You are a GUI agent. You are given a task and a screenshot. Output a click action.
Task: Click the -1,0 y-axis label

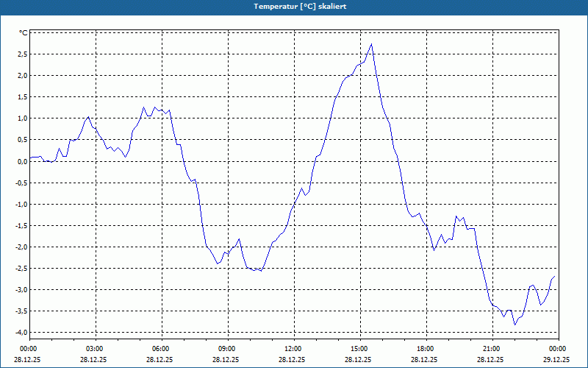(22, 205)
